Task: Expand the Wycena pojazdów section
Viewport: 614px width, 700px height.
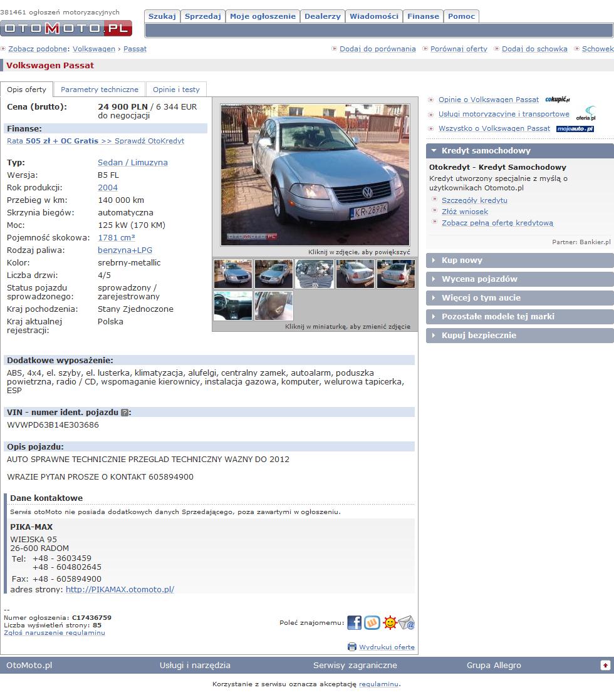Action: click(x=520, y=279)
